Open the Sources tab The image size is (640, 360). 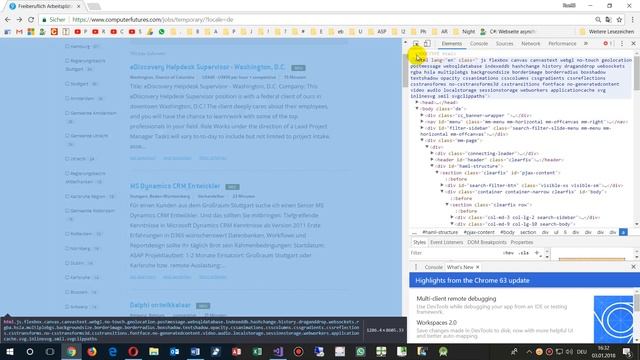[504, 43]
